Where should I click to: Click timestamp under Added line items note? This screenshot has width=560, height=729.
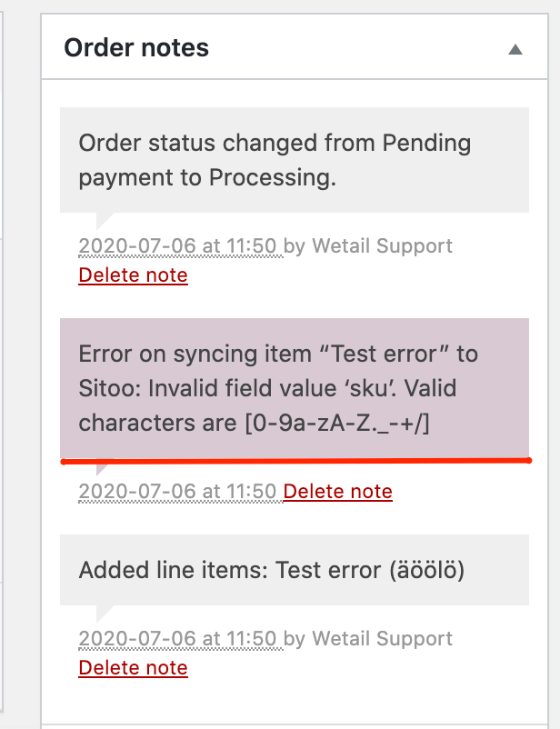click(x=180, y=638)
